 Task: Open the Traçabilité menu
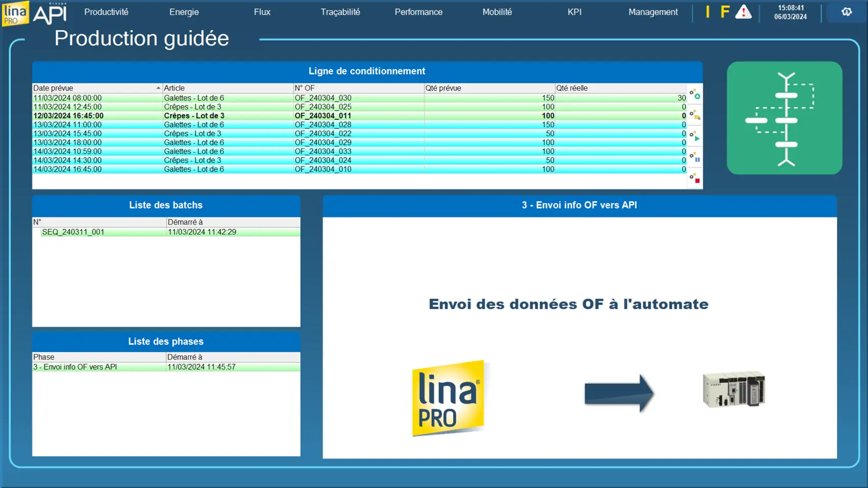[340, 12]
